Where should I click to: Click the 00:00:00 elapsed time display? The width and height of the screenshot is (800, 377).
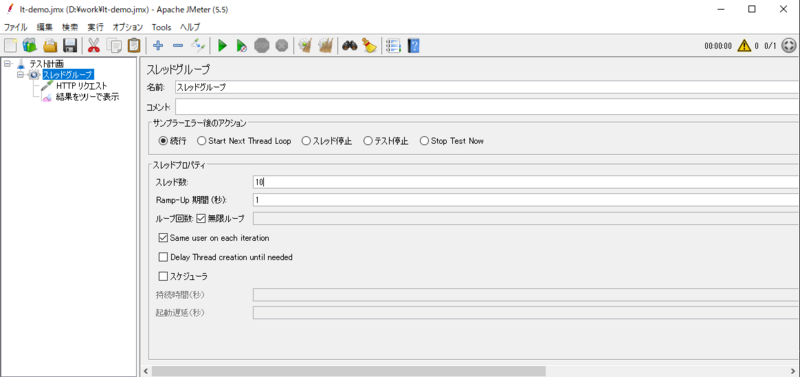coord(718,46)
